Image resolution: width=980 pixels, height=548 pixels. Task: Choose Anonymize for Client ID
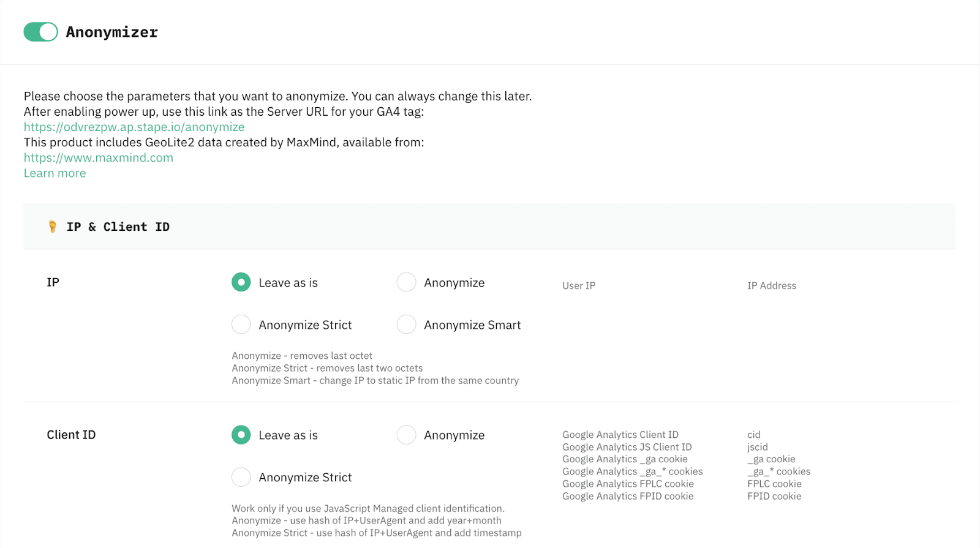point(406,435)
